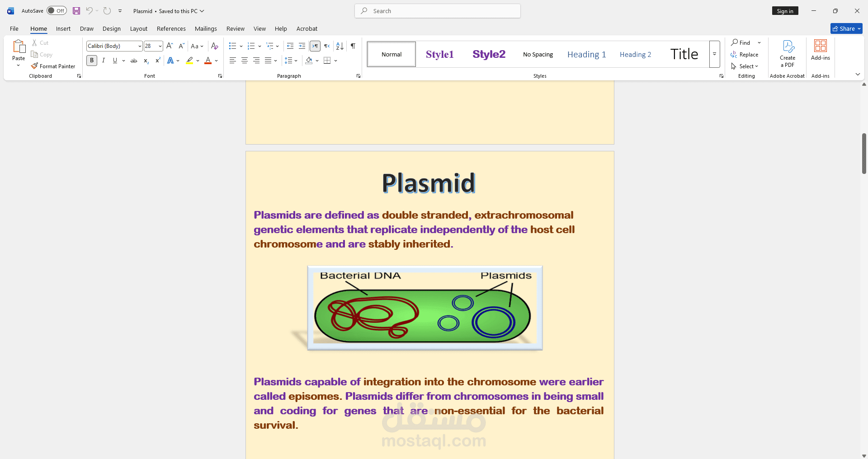Apply paragraph shading color
The height and width of the screenshot is (459, 868).
309,61
